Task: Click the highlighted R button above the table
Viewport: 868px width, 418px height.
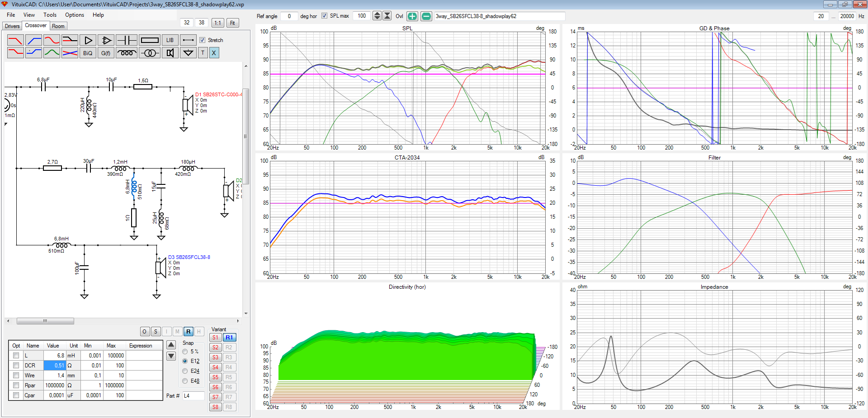Action: point(189,332)
